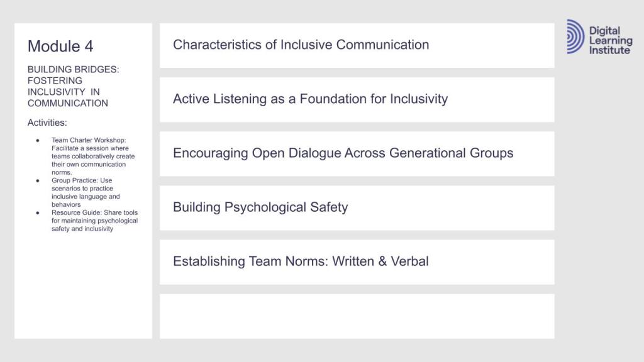The image size is (644, 362).
Task: Click the Activities: label
Action: 47,123
